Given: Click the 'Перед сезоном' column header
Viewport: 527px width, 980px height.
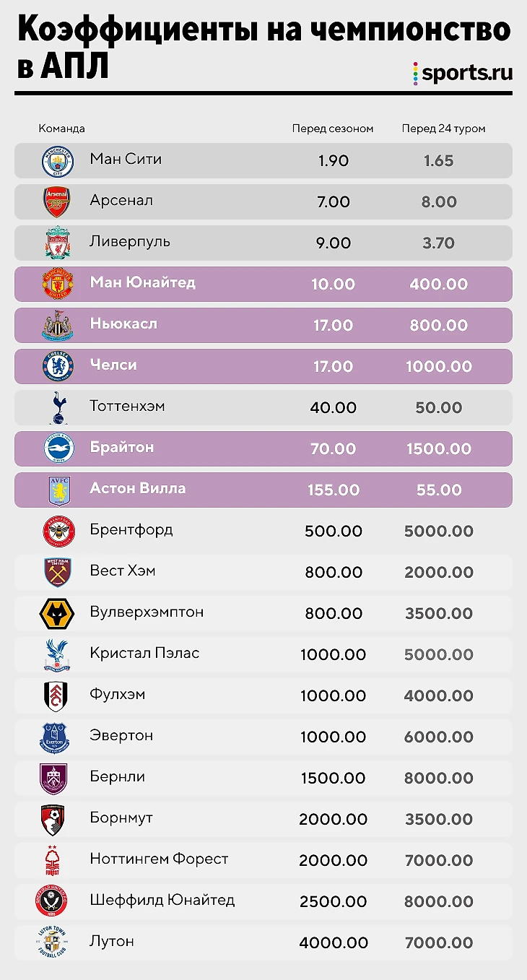Looking at the screenshot, I should (x=333, y=129).
